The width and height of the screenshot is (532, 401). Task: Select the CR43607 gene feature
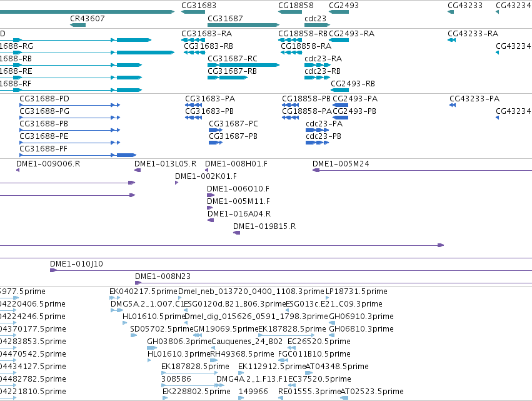(78, 25)
